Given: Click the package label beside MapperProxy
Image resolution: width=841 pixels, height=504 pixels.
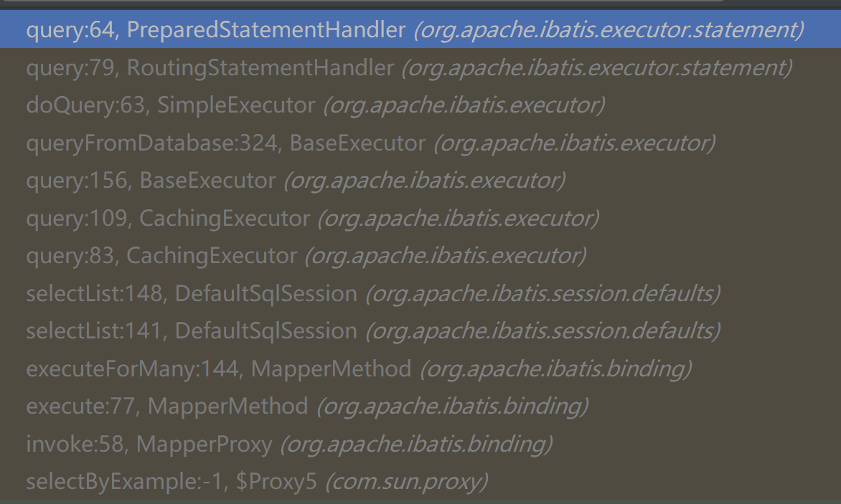Looking at the screenshot, I should point(415,444).
